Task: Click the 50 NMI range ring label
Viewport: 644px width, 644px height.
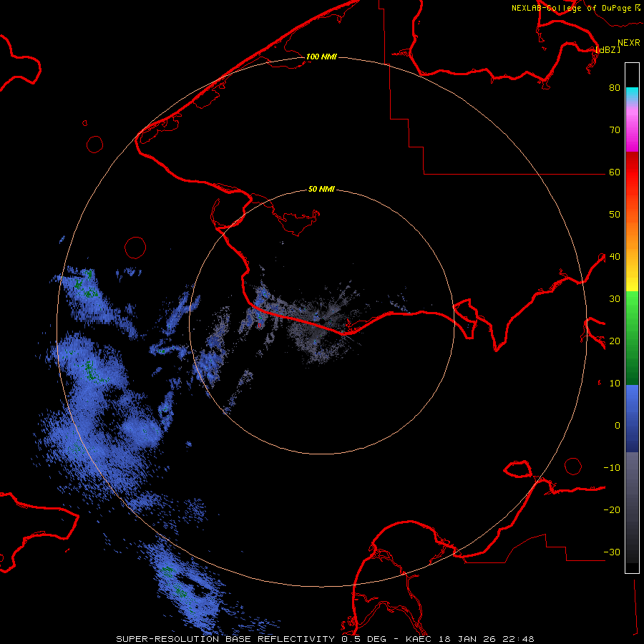Action: coord(321,190)
